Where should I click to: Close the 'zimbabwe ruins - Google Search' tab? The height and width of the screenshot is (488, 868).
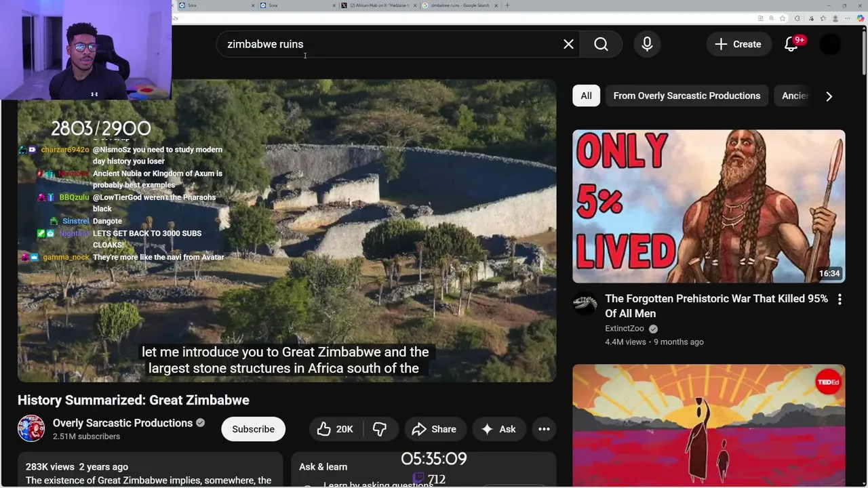[x=496, y=5]
